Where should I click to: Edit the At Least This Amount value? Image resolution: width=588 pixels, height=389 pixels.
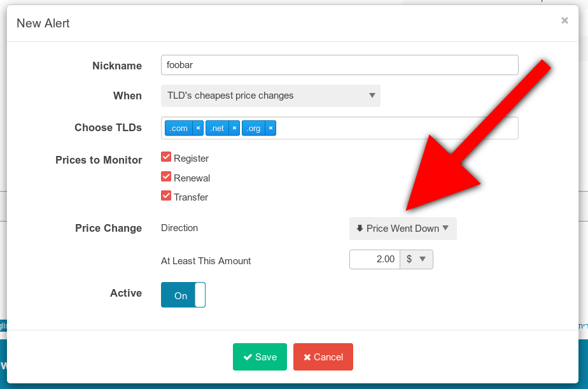375,259
